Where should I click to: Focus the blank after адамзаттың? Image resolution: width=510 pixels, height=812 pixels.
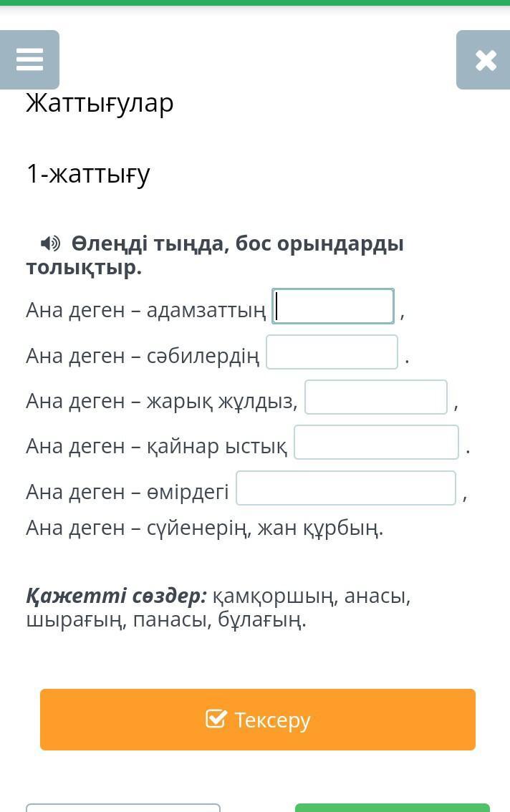333,306
